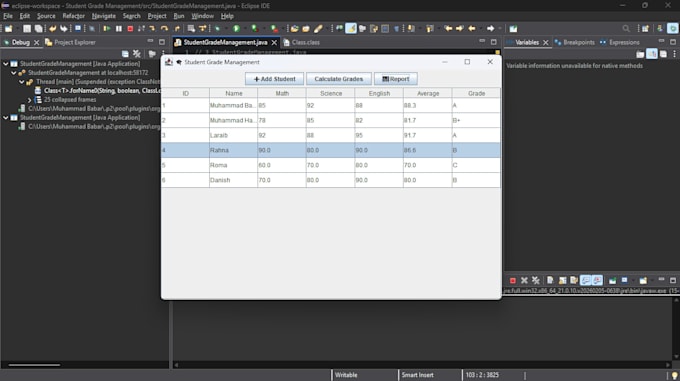
Task: Switch to Class.class editor tab
Action: point(301,42)
